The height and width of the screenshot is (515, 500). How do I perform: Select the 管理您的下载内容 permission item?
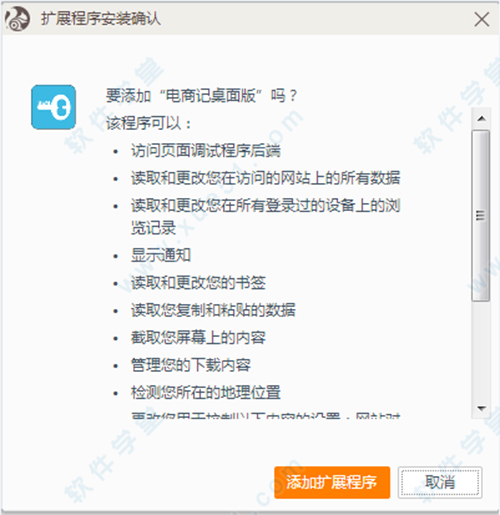click(191, 365)
